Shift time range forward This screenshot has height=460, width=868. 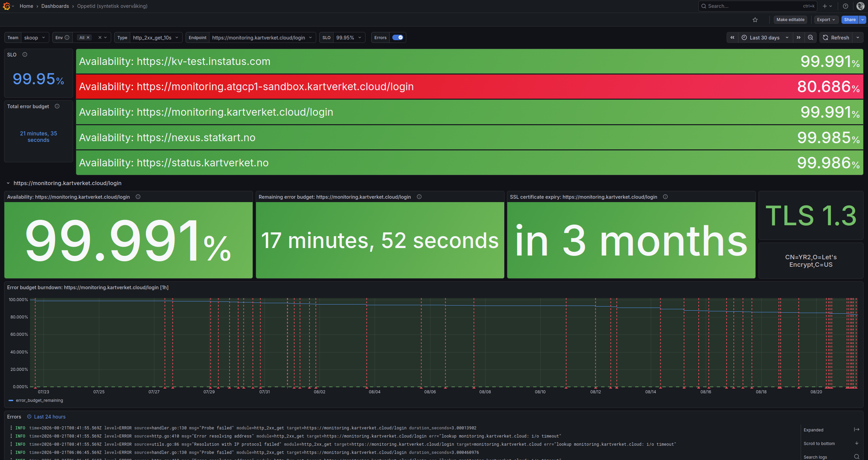coord(799,38)
